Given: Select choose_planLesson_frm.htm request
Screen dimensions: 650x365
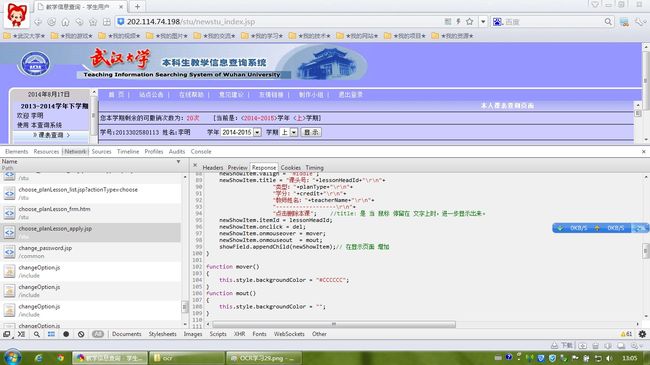Looking at the screenshot, I should tap(90, 213).
